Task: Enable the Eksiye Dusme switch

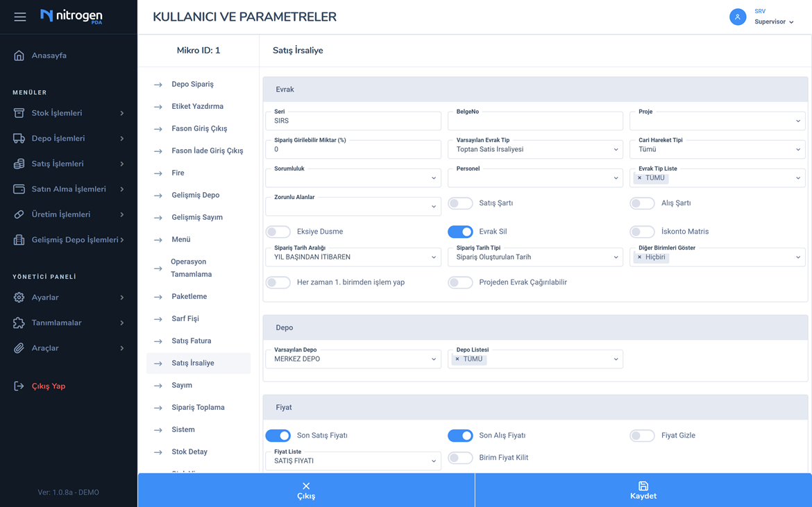Action: coord(278,232)
